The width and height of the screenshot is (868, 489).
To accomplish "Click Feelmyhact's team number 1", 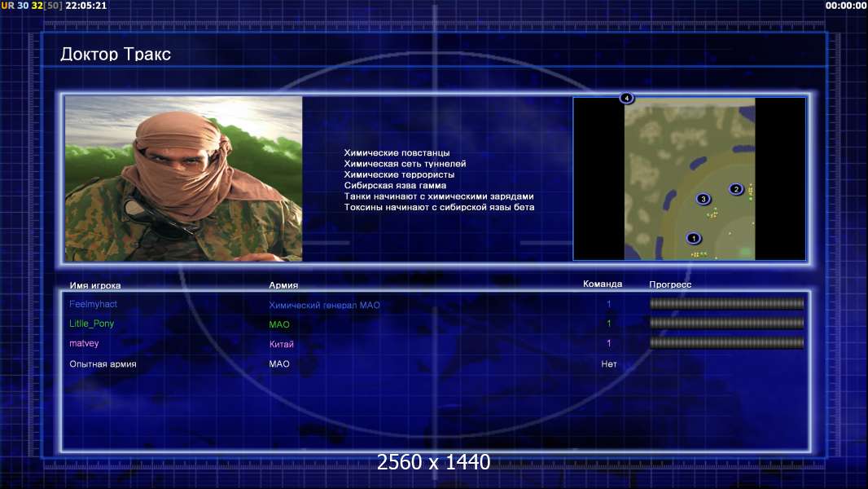I will [x=608, y=304].
